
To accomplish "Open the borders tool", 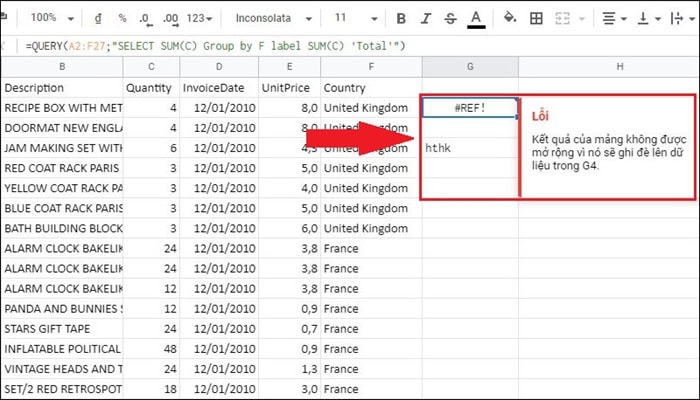I will [x=536, y=18].
